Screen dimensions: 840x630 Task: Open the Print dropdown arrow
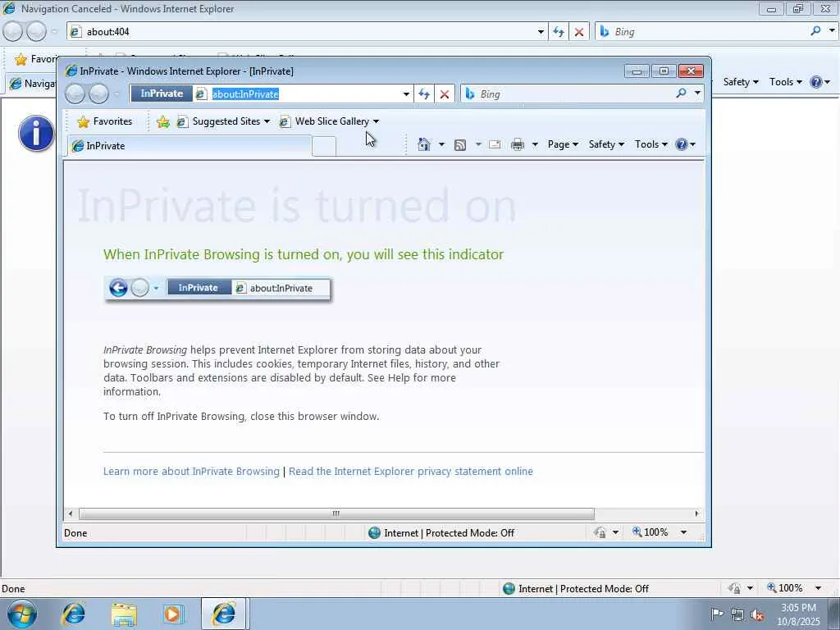pyautogui.click(x=535, y=144)
